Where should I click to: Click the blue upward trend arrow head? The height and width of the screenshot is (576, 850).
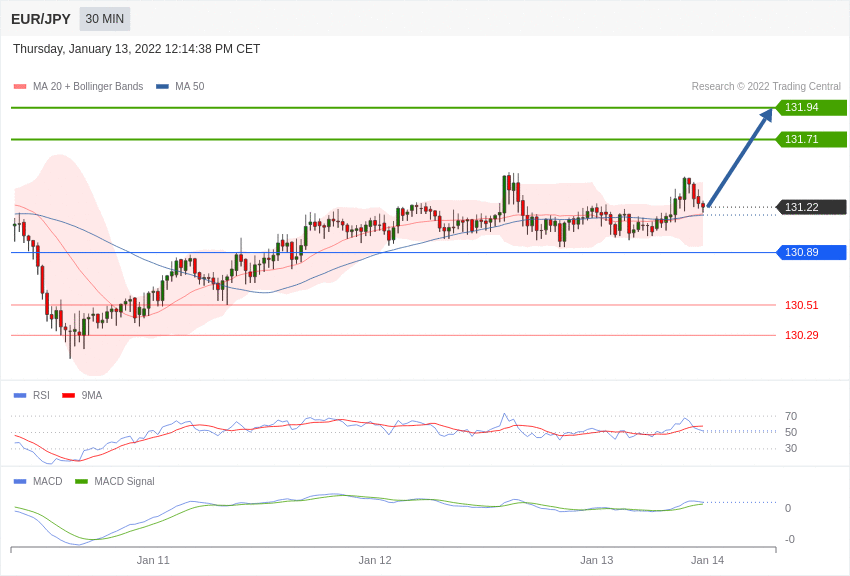(766, 115)
